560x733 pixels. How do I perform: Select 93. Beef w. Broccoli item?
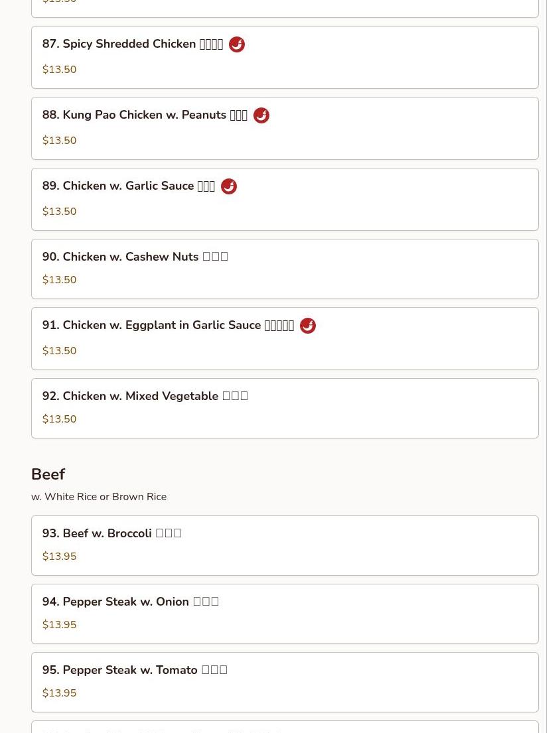[x=285, y=546]
